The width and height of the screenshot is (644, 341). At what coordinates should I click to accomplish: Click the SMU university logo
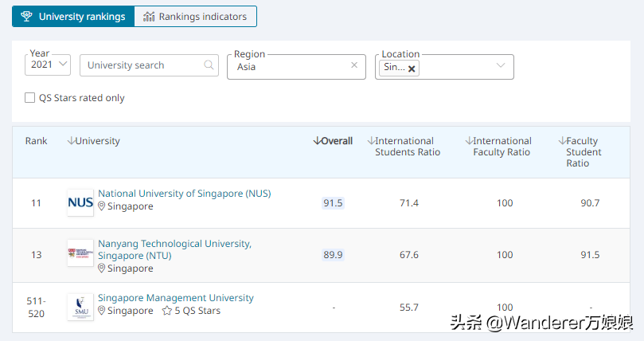click(80, 307)
